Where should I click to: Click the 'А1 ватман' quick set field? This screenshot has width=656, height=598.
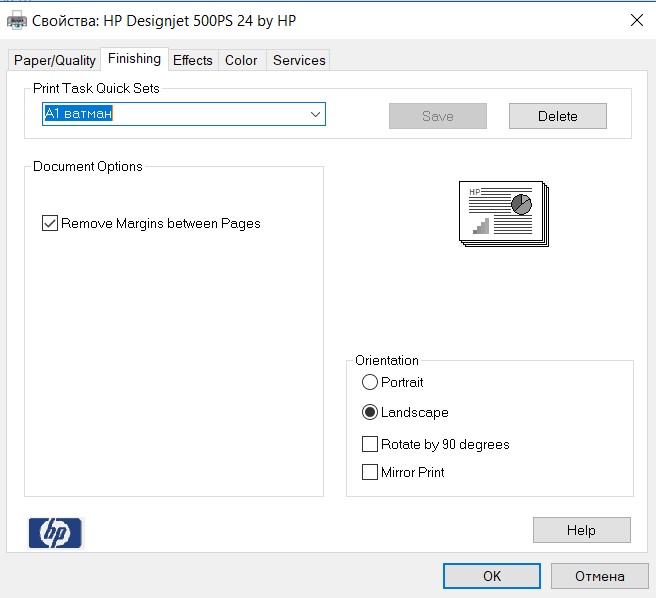coord(184,114)
